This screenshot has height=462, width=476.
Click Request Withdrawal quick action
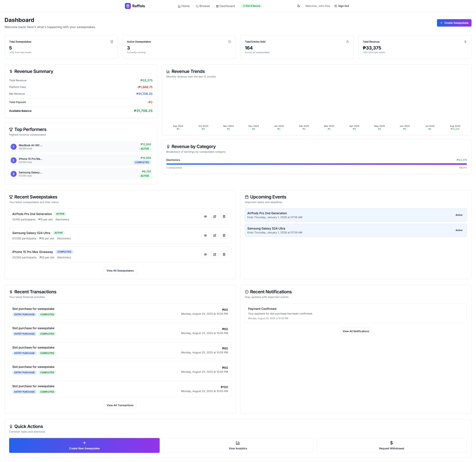tap(391, 445)
